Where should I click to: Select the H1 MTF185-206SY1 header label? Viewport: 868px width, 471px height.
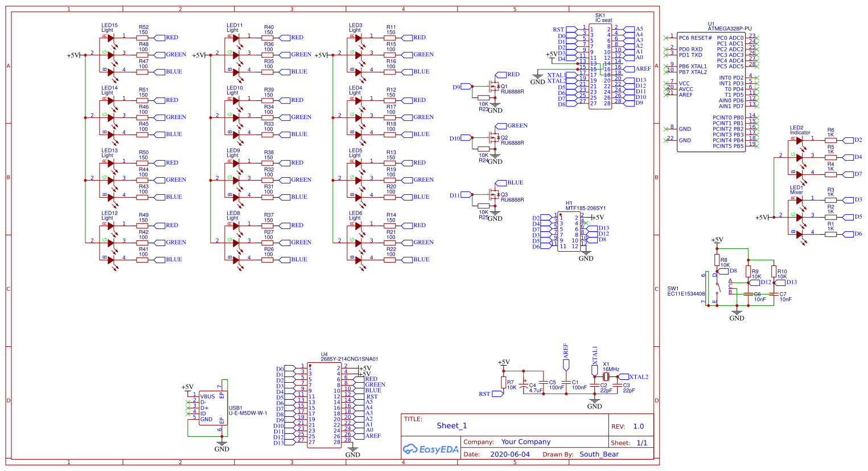(x=586, y=206)
